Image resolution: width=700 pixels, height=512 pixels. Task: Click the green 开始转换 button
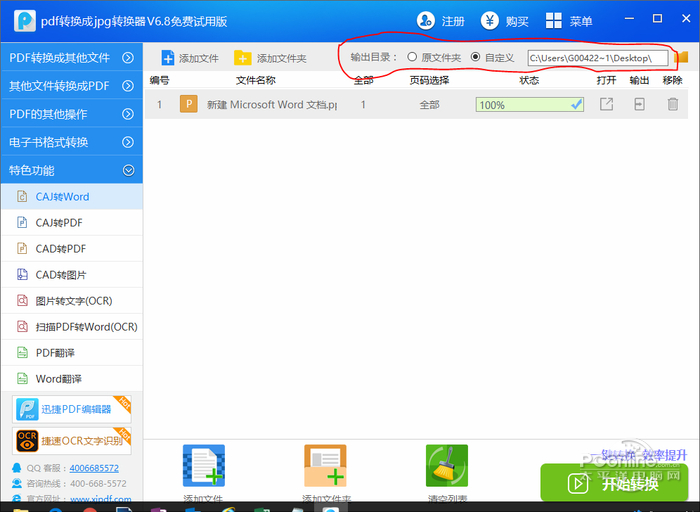[x=614, y=483]
